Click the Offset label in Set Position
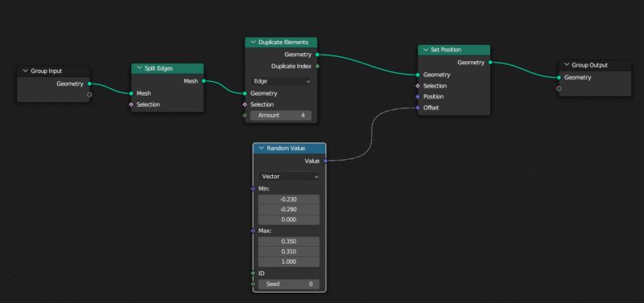The width and height of the screenshot is (644, 303). click(x=431, y=108)
